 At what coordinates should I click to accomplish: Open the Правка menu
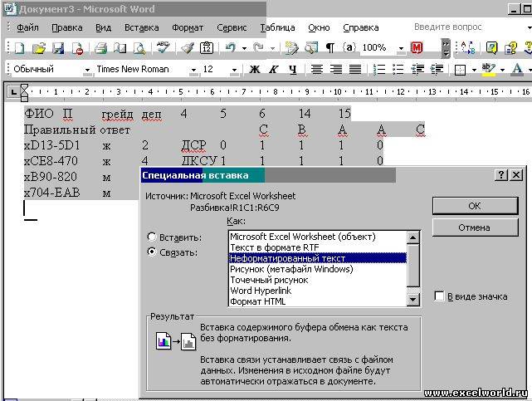[x=67, y=27]
